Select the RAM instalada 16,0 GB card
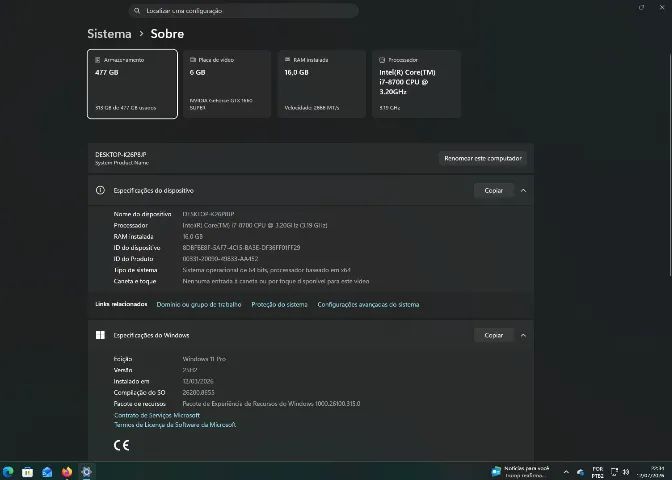The height and width of the screenshot is (480, 672). coord(322,84)
